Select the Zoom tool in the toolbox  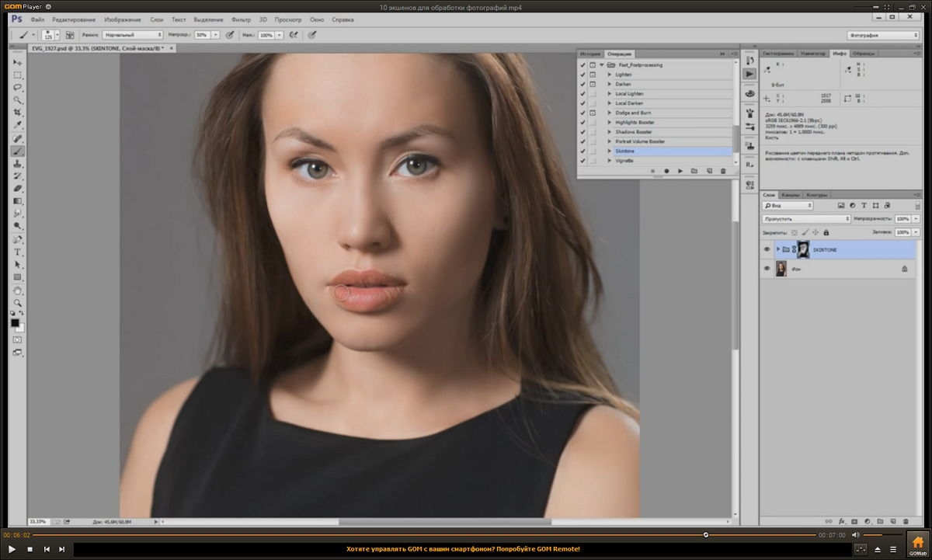point(17,303)
